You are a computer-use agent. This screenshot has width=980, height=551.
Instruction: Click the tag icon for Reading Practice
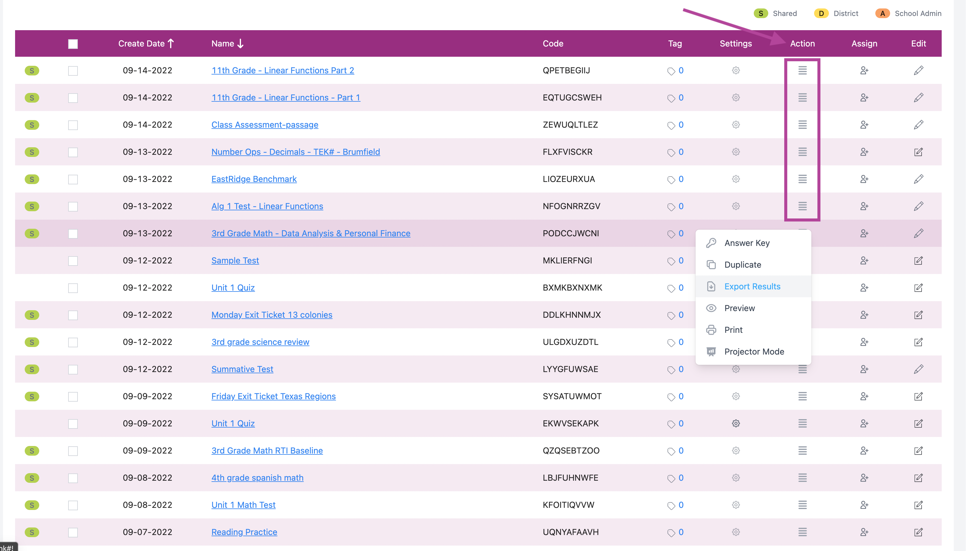tap(671, 533)
